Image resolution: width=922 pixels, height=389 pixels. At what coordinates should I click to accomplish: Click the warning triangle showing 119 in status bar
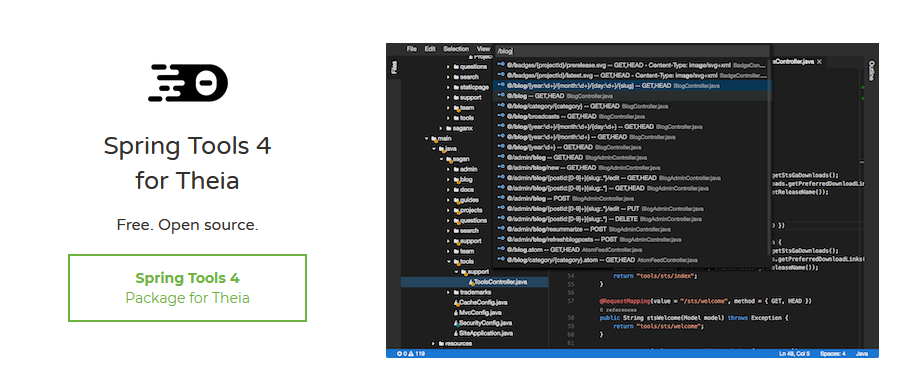tap(410, 354)
